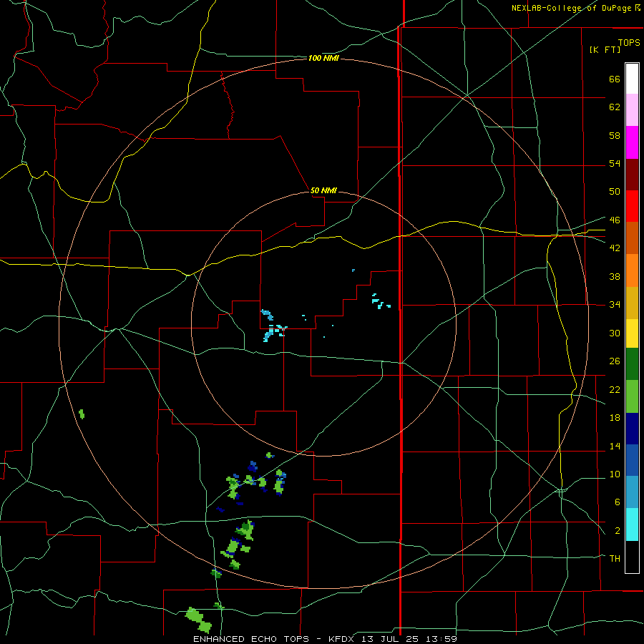Viewport: 644px width, 644px height.
Task: Select the bright red legend swatch
Action: [632, 206]
